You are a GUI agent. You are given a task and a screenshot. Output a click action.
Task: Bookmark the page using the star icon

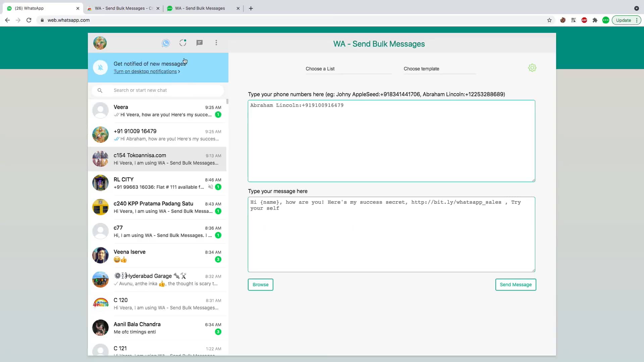[x=550, y=20]
